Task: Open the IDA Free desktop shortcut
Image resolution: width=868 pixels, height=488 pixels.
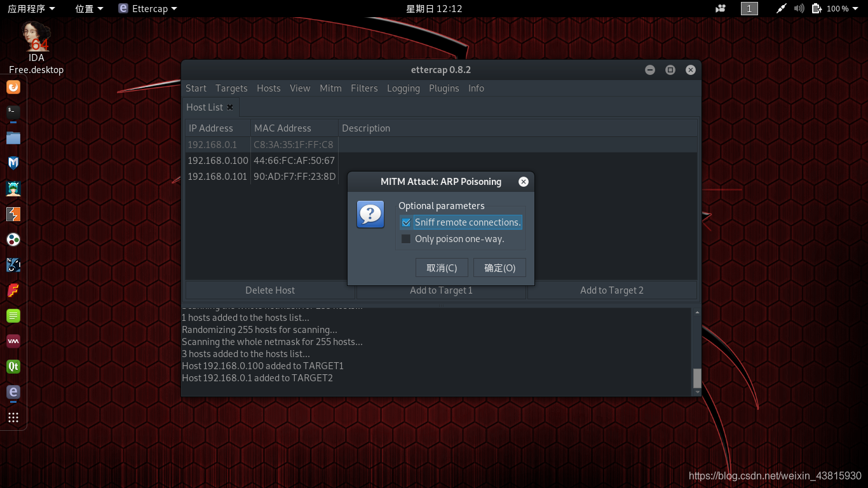Action: (36, 48)
